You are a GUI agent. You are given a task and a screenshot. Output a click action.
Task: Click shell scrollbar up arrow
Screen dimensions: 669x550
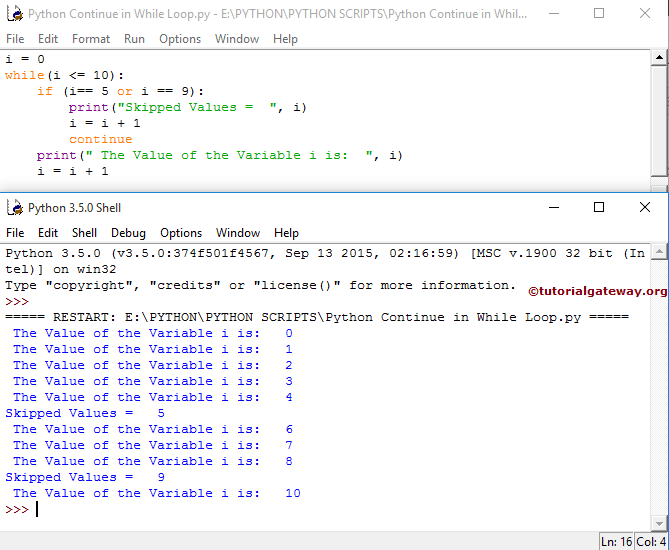click(x=659, y=252)
